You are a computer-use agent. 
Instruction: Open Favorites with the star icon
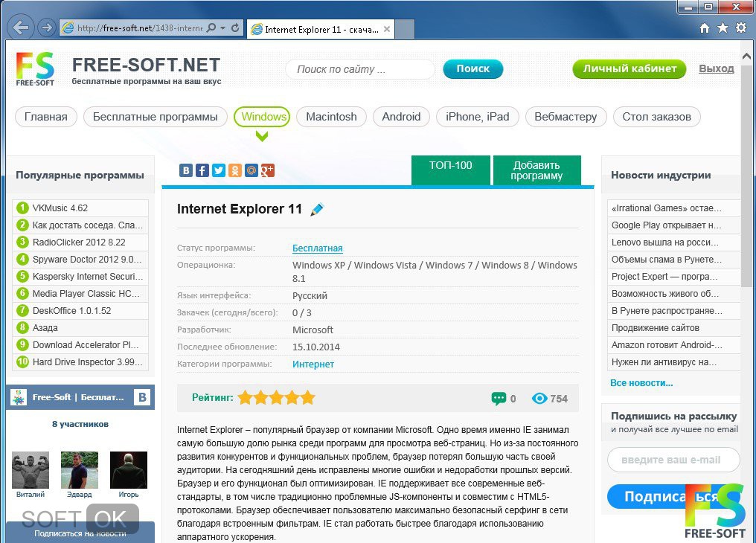pyautogui.click(x=723, y=28)
